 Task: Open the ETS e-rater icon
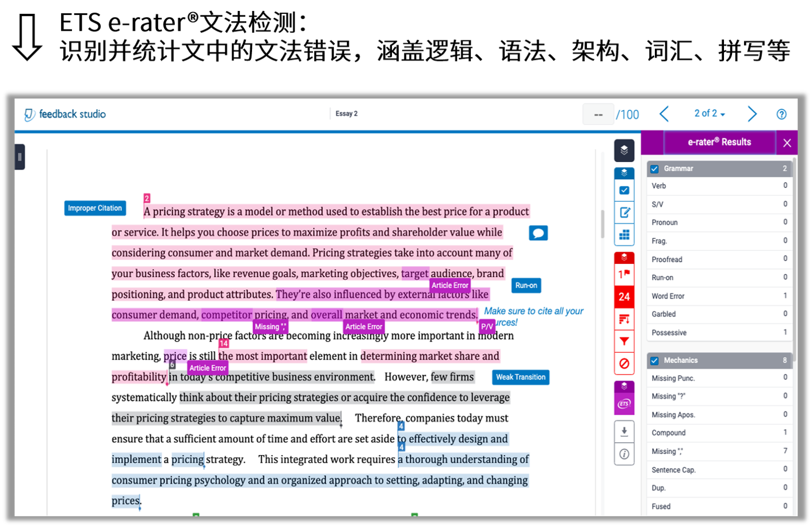[624, 404]
